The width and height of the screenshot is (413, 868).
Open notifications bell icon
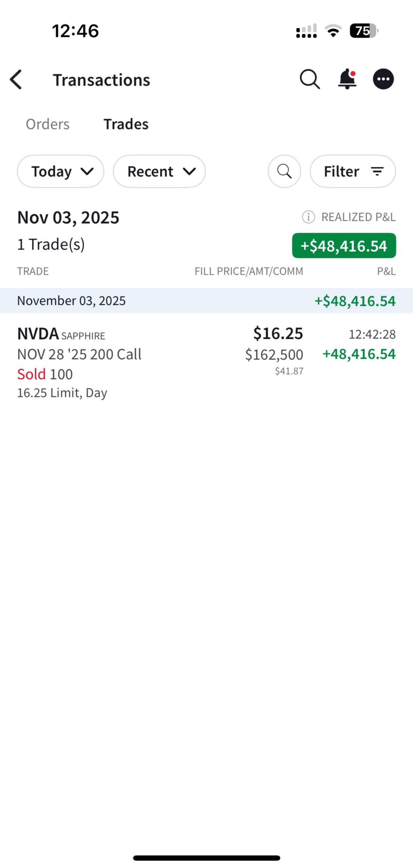click(347, 79)
